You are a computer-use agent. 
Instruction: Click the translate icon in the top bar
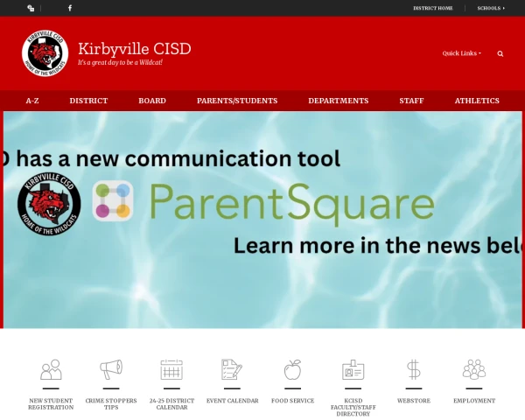pyautogui.click(x=31, y=9)
